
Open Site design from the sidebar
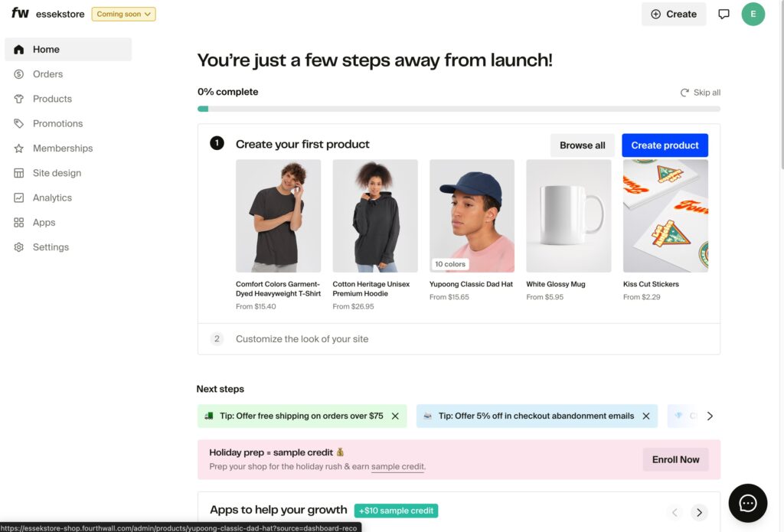[x=57, y=173]
